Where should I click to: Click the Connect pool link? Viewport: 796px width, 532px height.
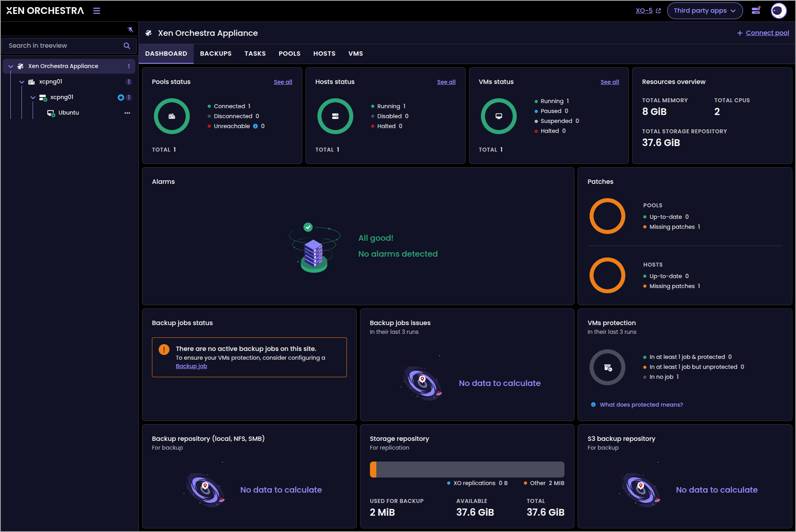(767, 33)
